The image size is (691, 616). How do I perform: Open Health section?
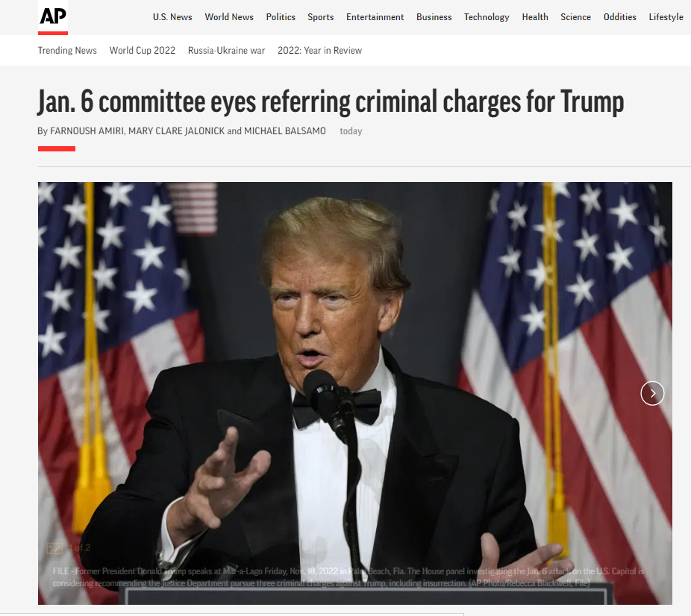tap(534, 17)
